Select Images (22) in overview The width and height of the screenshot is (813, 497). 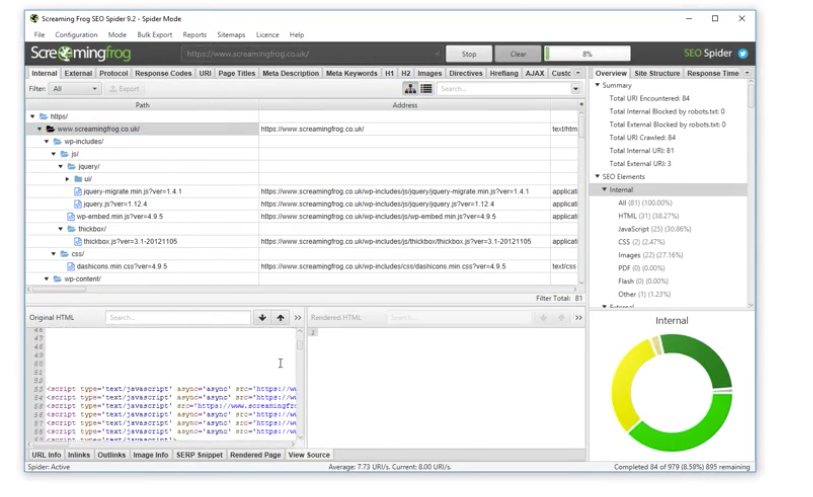(x=650, y=255)
